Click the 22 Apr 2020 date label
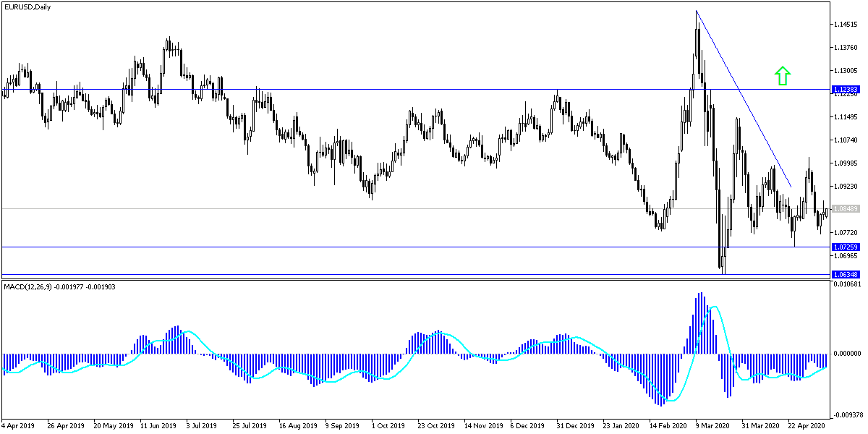The height and width of the screenshot is (434, 868). (x=805, y=426)
